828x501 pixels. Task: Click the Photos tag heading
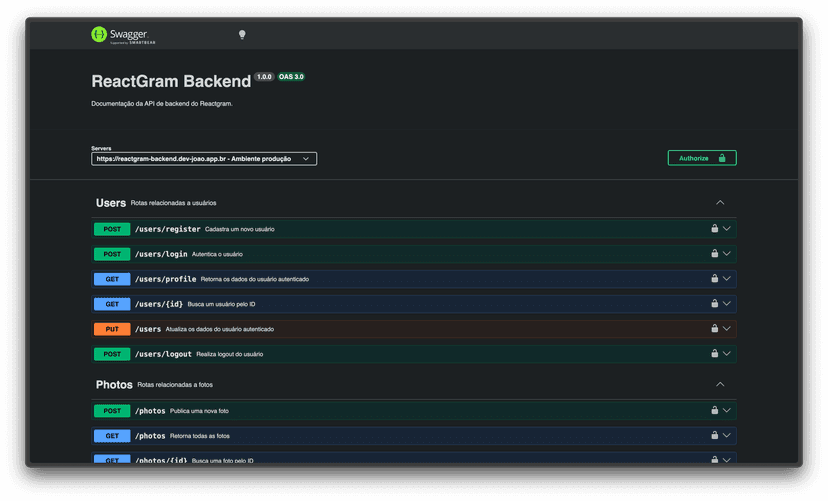point(114,384)
